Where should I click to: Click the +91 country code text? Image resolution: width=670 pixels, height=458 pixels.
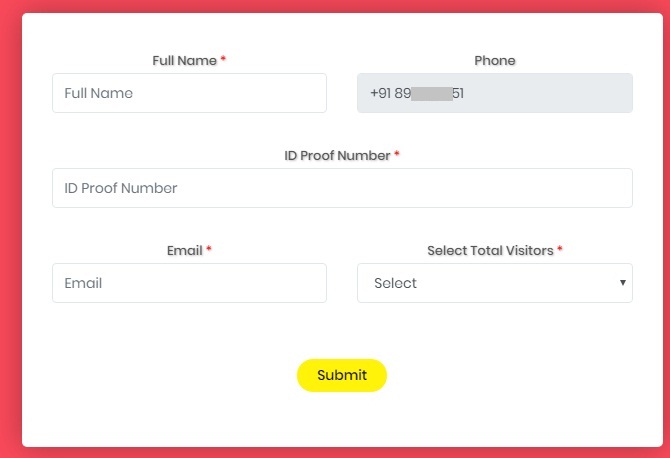pos(380,94)
